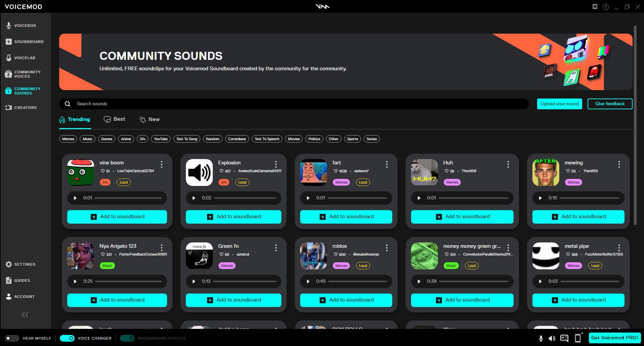Image resolution: width=644 pixels, height=346 pixels.
Task: Play the roblox sound clip
Action: click(x=308, y=281)
